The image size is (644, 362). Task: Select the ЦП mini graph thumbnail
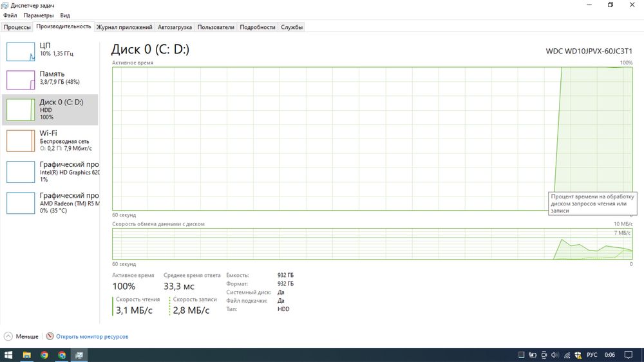coord(21,52)
